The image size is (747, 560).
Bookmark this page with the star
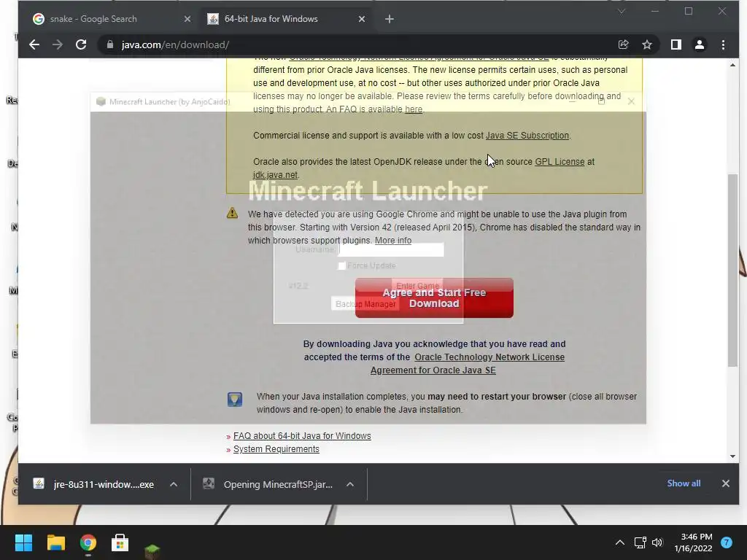point(646,44)
